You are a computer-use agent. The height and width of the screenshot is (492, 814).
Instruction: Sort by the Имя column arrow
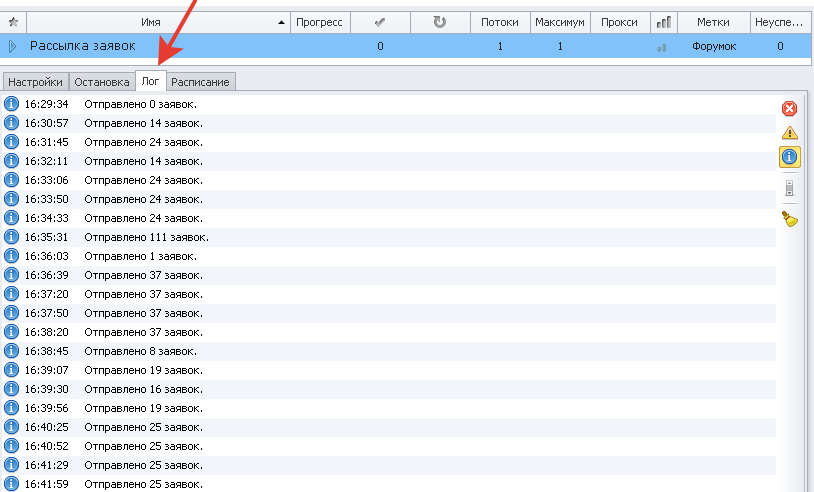click(x=281, y=22)
